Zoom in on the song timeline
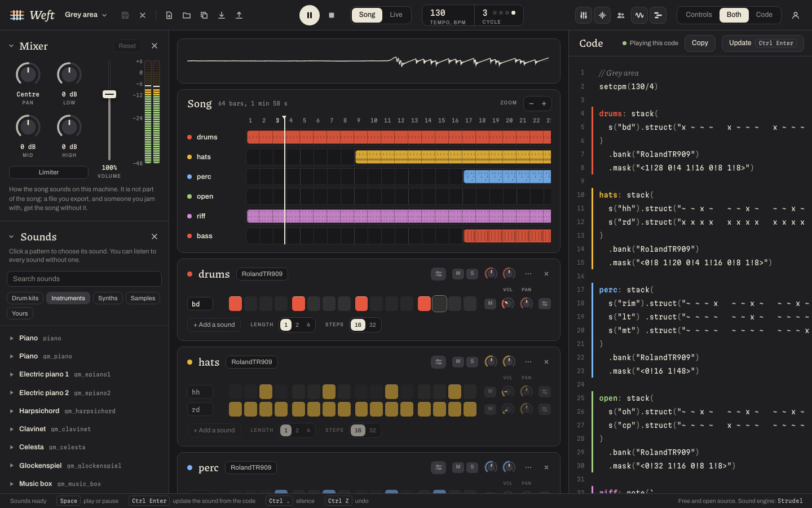The width and height of the screenshot is (812, 508). point(544,103)
